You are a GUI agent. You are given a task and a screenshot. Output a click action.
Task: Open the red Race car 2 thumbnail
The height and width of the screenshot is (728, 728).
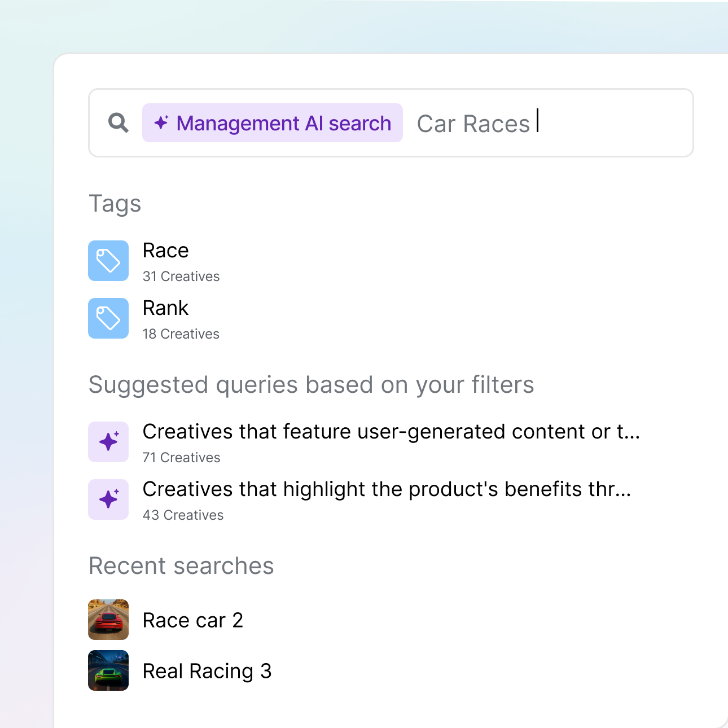coord(108,620)
